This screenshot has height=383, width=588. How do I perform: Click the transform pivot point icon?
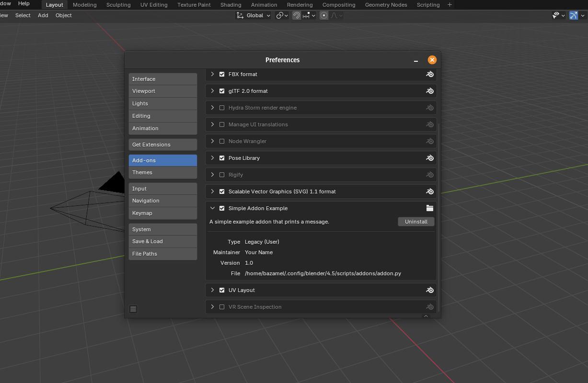280,15
